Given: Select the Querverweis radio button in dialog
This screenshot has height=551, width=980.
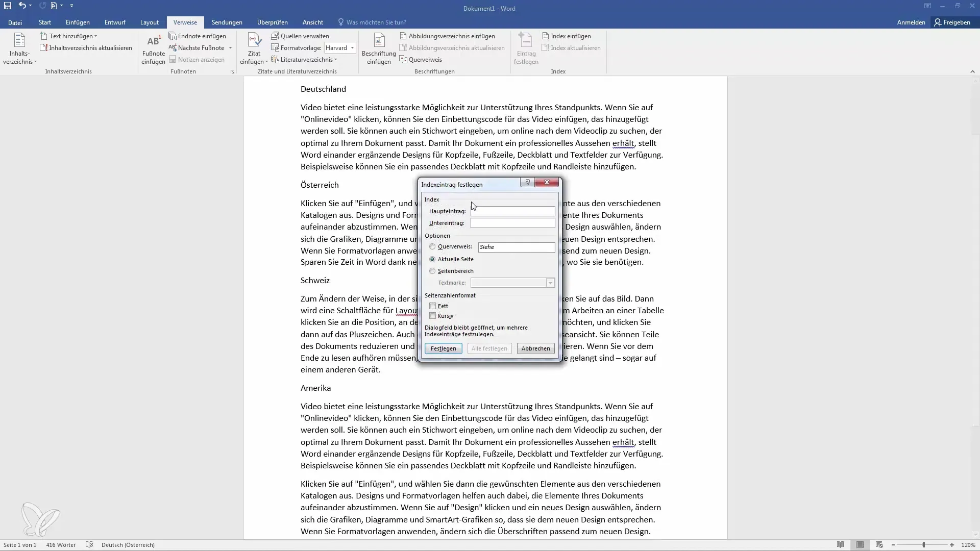Looking at the screenshot, I should click(x=432, y=247).
